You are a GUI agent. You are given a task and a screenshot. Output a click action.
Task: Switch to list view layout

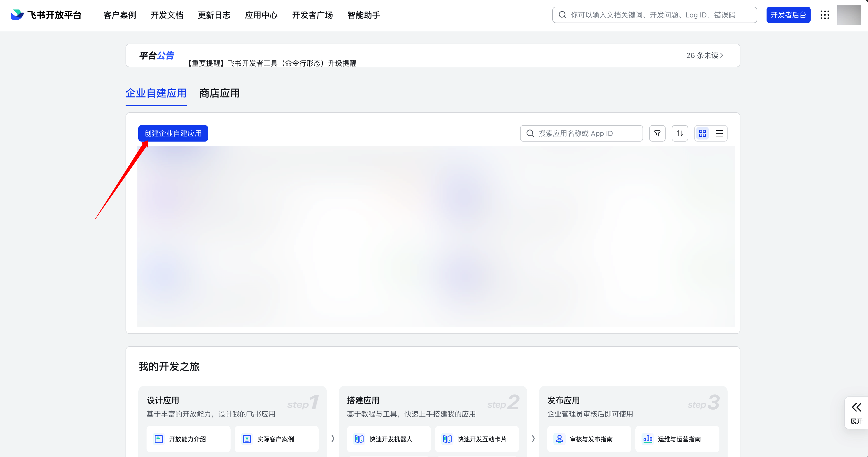tap(719, 133)
